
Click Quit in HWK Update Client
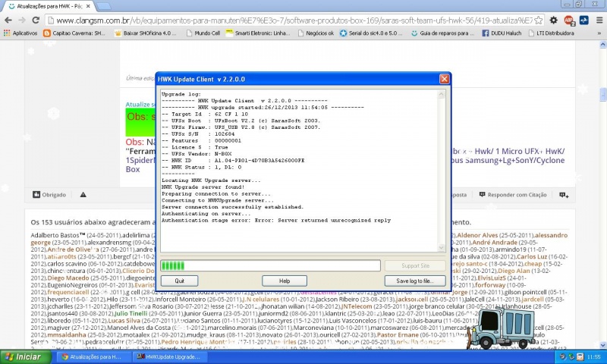(x=179, y=281)
